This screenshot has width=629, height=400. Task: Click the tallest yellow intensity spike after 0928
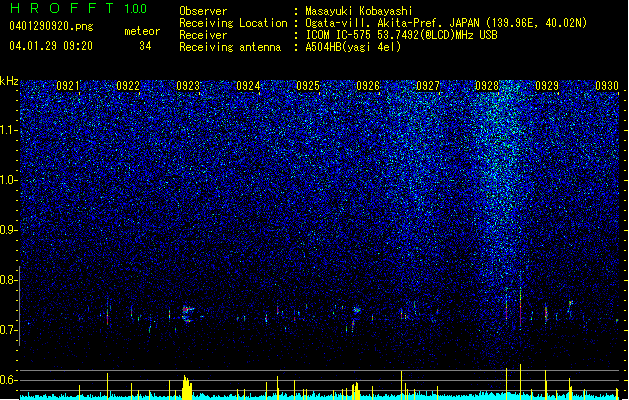point(520,381)
